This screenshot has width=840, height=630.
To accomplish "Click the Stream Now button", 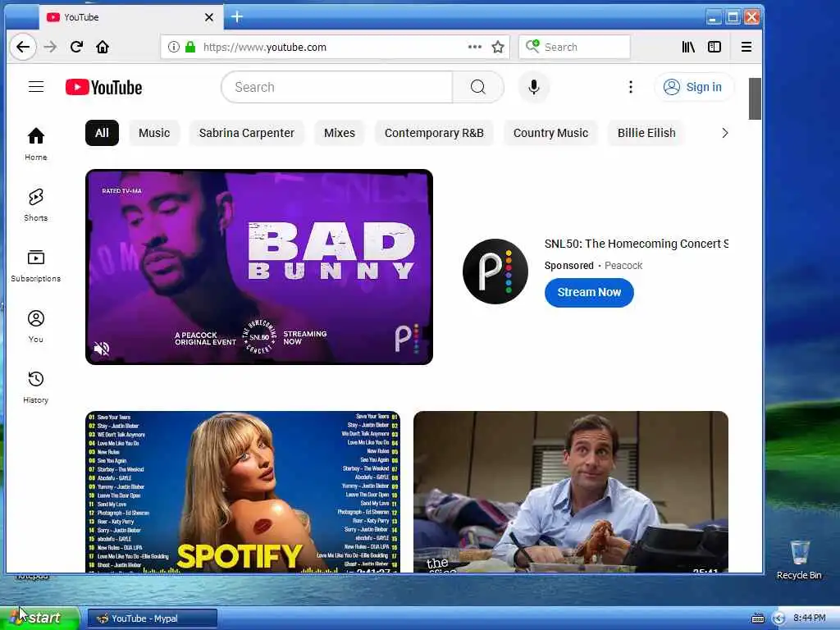I will [589, 293].
